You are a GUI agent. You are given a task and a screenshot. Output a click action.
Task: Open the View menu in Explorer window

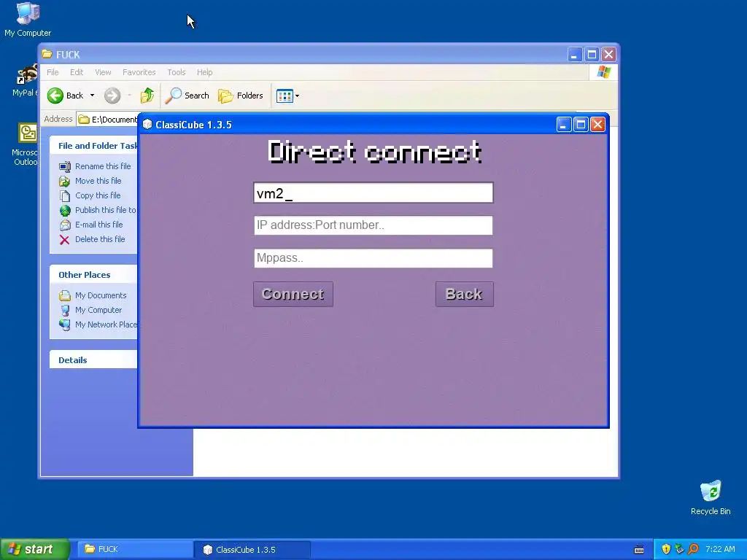click(x=103, y=72)
